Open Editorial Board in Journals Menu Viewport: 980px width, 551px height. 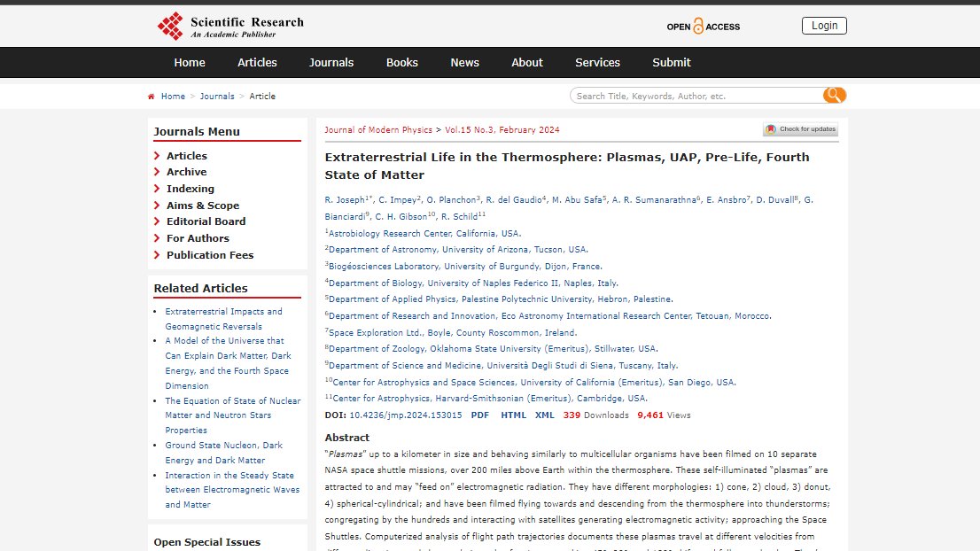206,221
